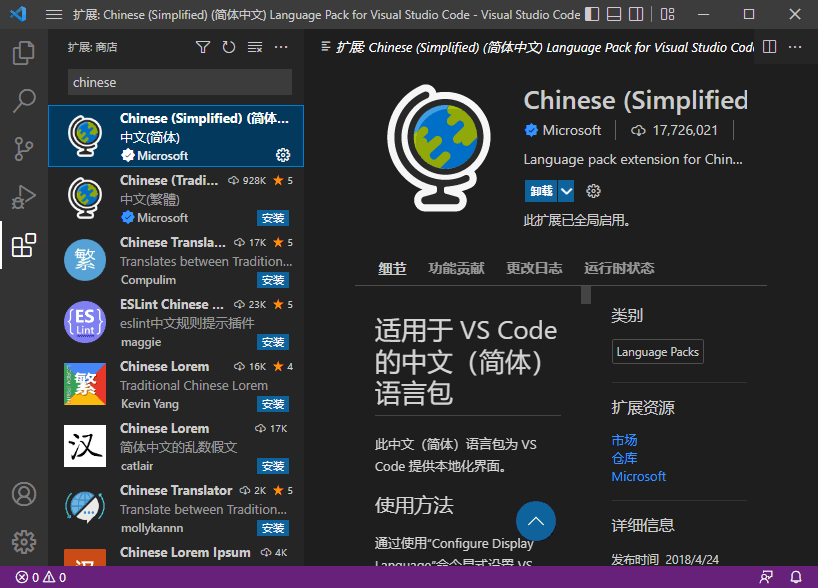Switch to the 功能贡献 tab
The height and width of the screenshot is (588, 818).
coord(456,268)
